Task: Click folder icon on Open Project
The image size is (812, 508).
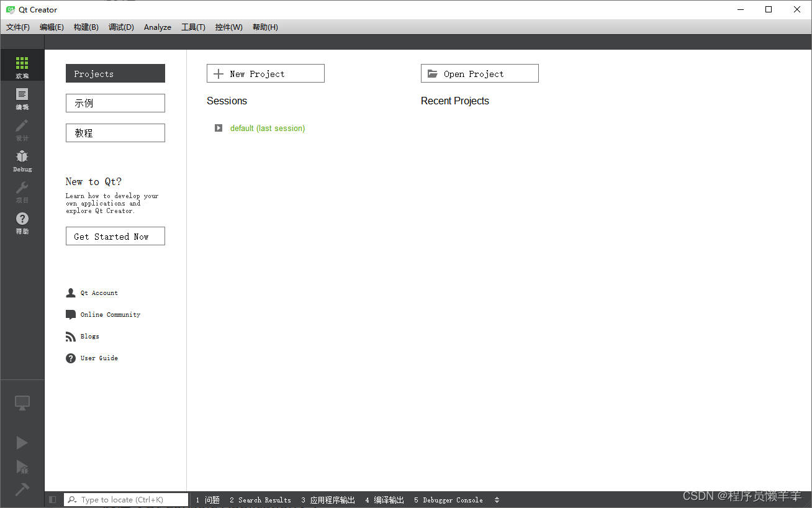Action: click(433, 74)
